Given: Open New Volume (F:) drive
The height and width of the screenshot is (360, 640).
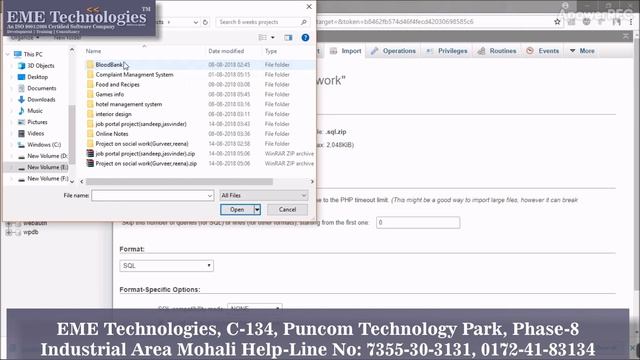Looking at the screenshot, I should click(x=47, y=178).
